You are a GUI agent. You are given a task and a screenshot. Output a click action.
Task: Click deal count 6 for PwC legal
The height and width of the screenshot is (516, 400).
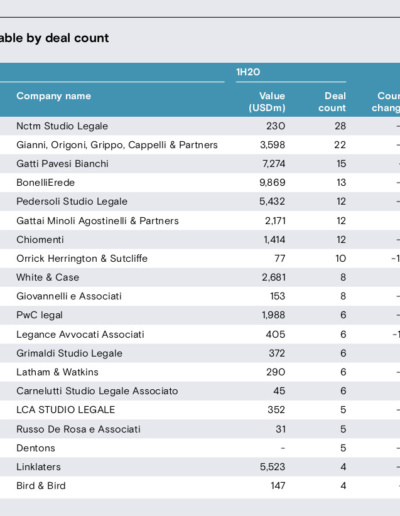pos(343,315)
